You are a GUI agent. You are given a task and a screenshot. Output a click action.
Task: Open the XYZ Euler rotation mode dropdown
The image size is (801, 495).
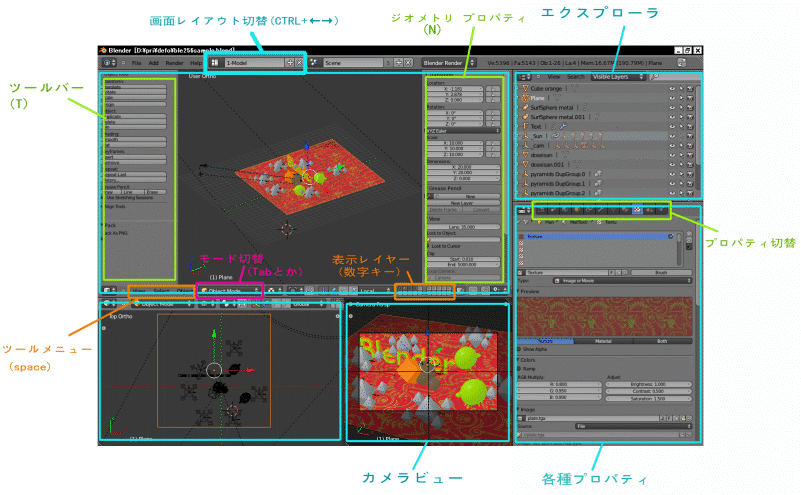pyautogui.click(x=463, y=131)
